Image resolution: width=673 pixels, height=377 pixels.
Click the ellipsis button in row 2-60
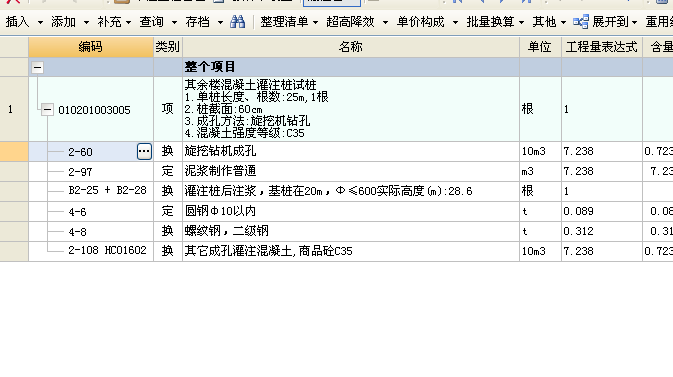[144, 151]
